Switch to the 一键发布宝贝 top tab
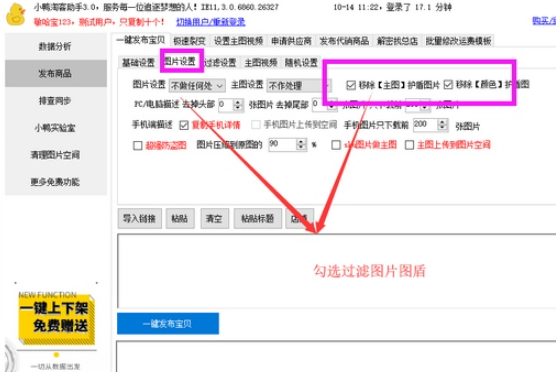This screenshot has width=556, height=372. pos(141,40)
